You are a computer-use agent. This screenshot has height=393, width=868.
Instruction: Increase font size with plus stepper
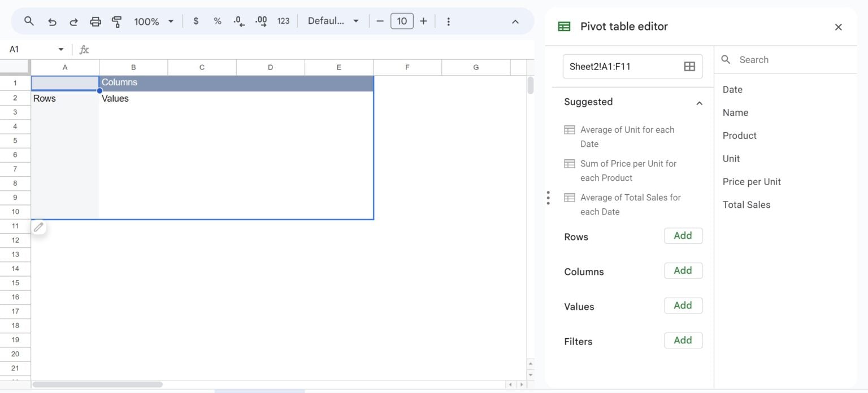pyautogui.click(x=423, y=21)
